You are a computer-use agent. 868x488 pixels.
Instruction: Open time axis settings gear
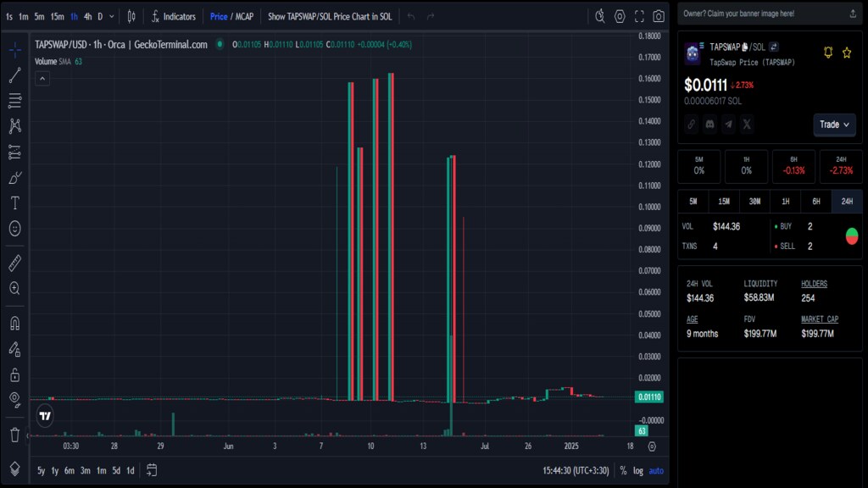coord(652,446)
